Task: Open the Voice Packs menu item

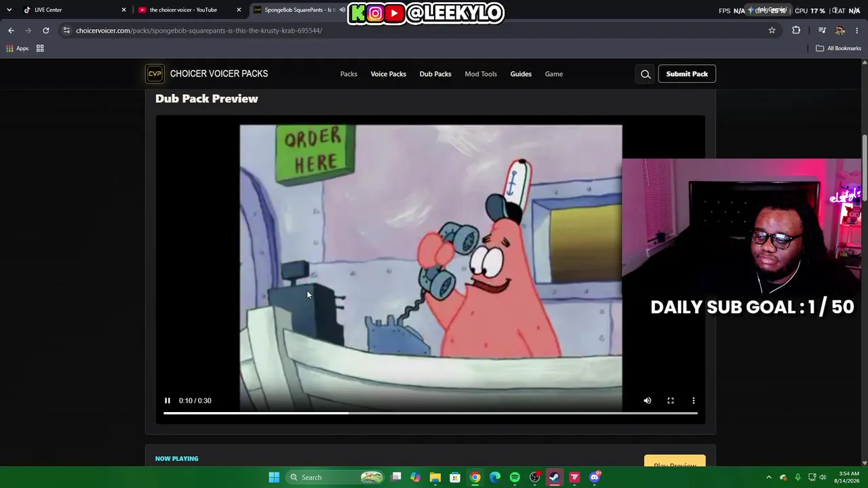Action: (x=389, y=74)
